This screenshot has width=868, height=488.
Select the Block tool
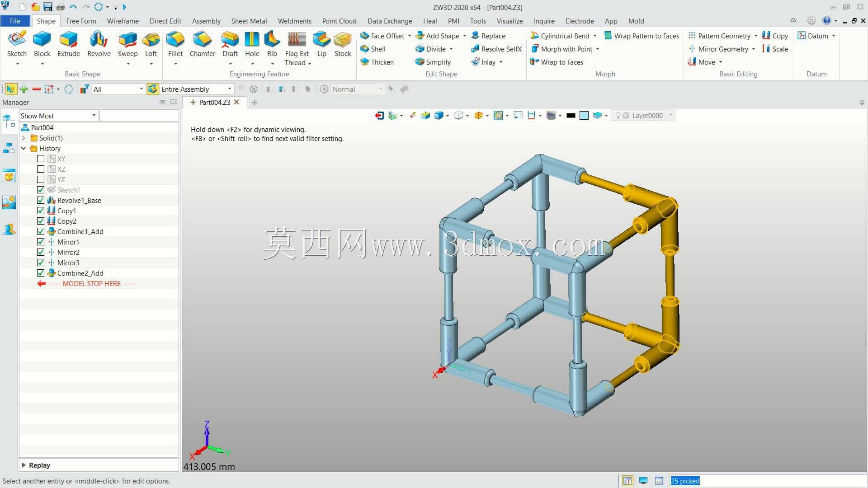tap(42, 44)
